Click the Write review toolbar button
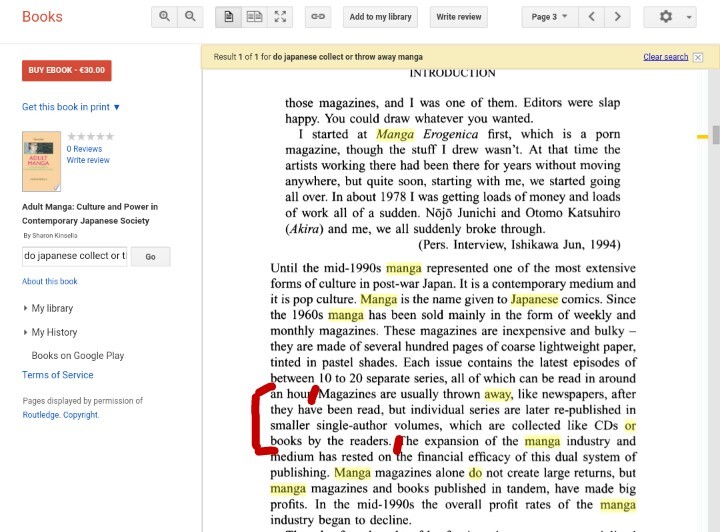 point(459,17)
